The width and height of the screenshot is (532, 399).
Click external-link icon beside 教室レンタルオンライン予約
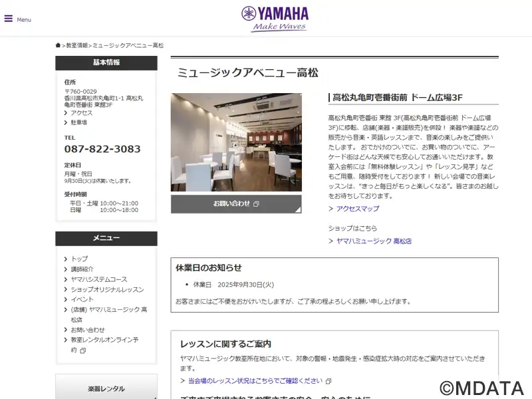(x=82, y=350)
